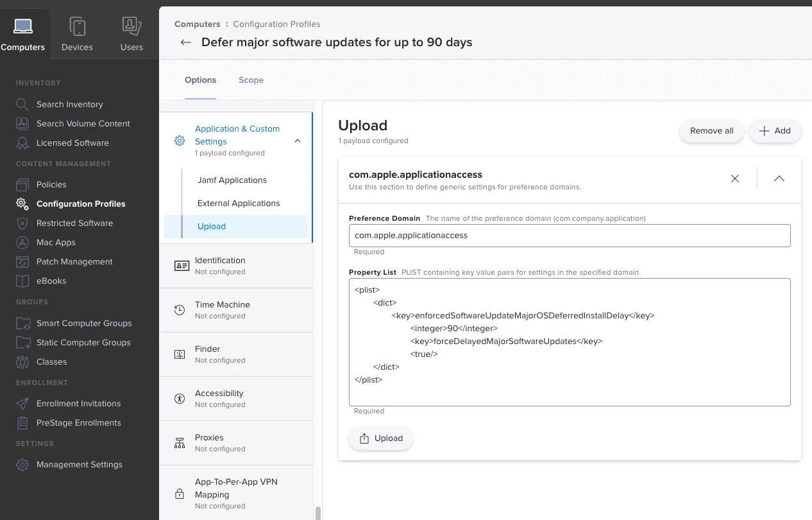
Task: Open PreStage Enrollments in the sidebar
Action: pos(79,422)
